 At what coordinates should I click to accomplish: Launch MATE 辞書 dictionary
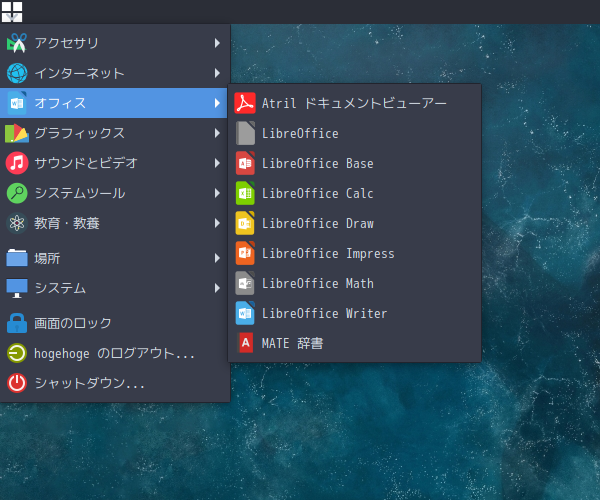point(354,343)
